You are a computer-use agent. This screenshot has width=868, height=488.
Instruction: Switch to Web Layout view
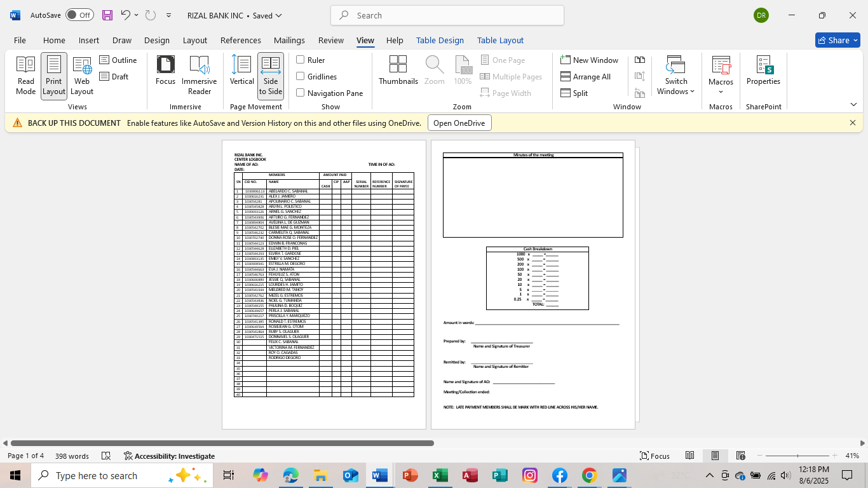(82, 75)
